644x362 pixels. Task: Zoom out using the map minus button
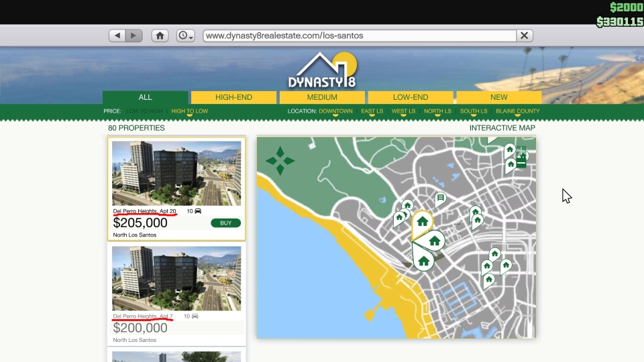pyautogui.click(x=521, y=164)
